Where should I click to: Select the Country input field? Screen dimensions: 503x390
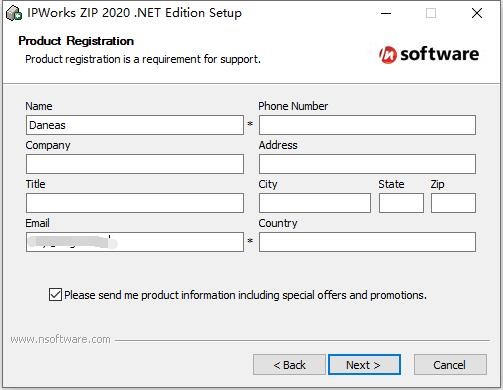point(367,242)
